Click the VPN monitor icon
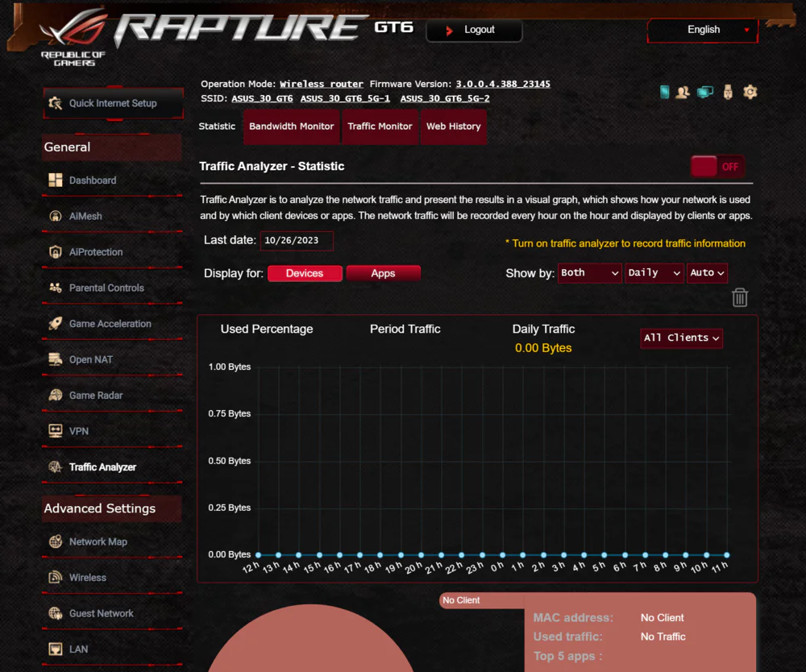Screen dimensions: 806x672 [x=56, y=431]
